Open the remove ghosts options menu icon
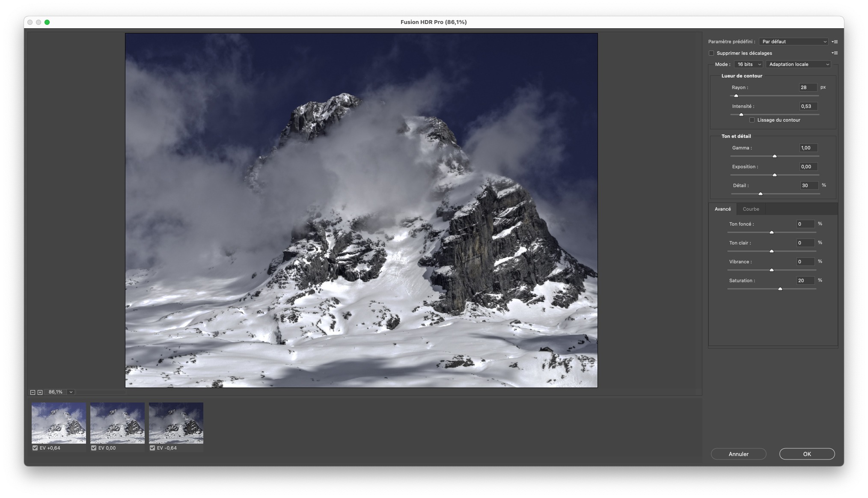 pyautogui.click(x=835, y=53)
